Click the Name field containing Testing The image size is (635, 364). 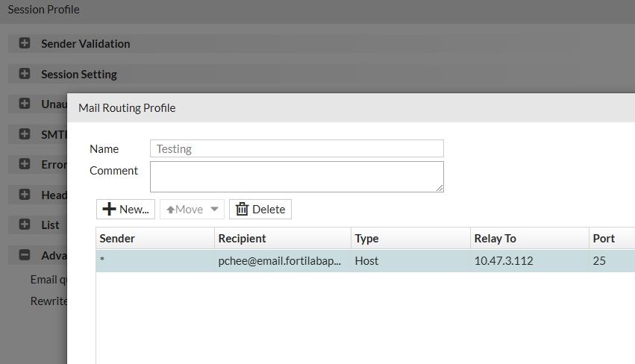(296, 148)
